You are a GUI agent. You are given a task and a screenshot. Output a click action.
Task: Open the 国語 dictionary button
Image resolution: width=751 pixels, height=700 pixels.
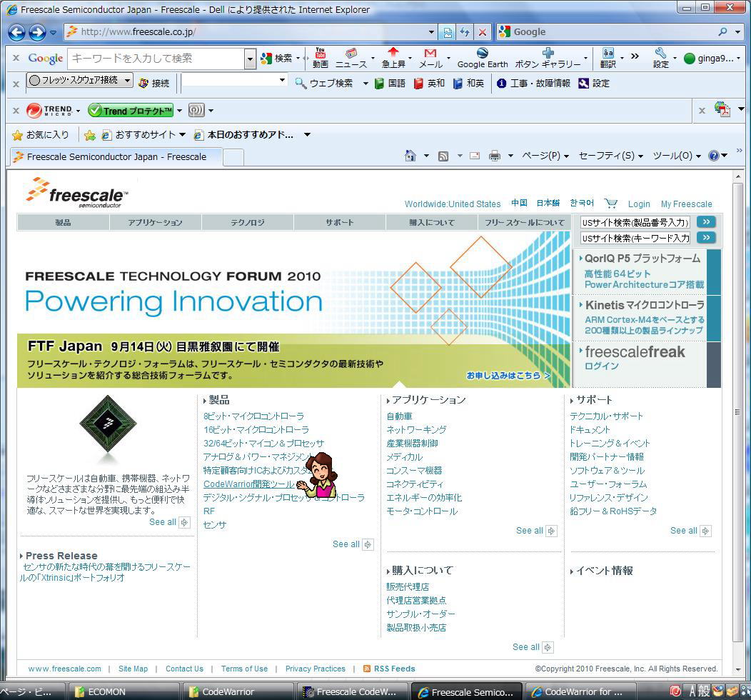click(390, 84)
